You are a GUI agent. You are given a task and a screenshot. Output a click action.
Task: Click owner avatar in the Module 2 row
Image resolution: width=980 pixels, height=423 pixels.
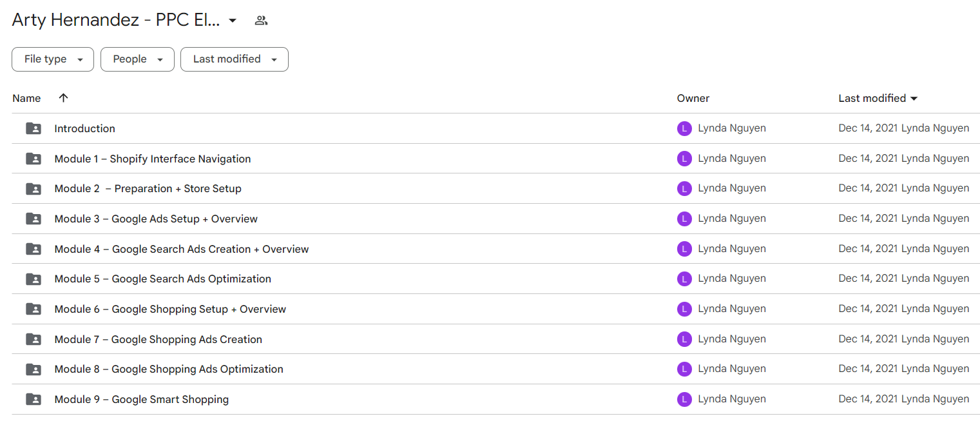click(684, 188)
